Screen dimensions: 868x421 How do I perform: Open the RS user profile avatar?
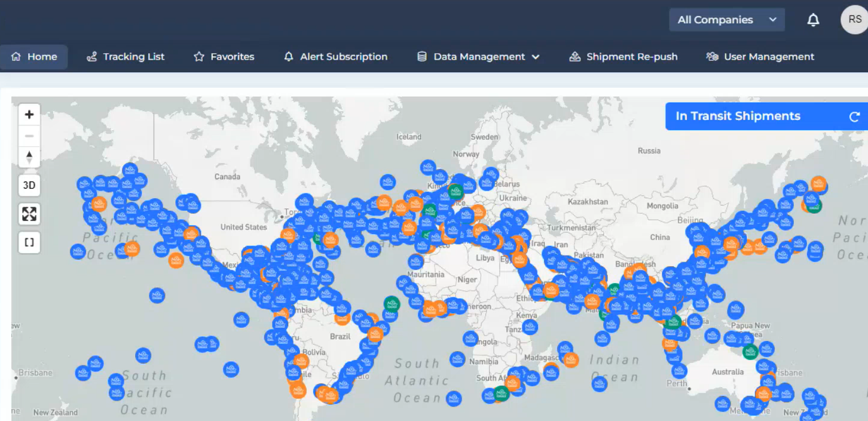854,20
